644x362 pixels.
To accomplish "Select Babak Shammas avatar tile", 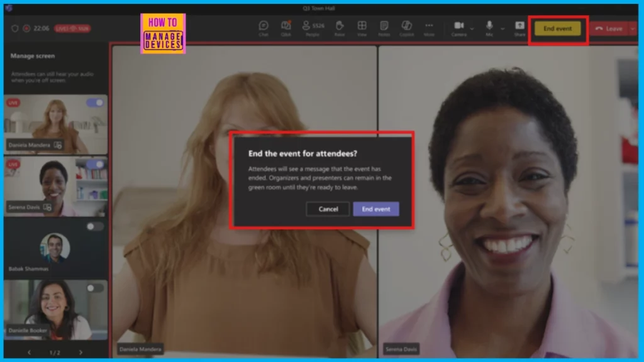I will tap(55, 248).
